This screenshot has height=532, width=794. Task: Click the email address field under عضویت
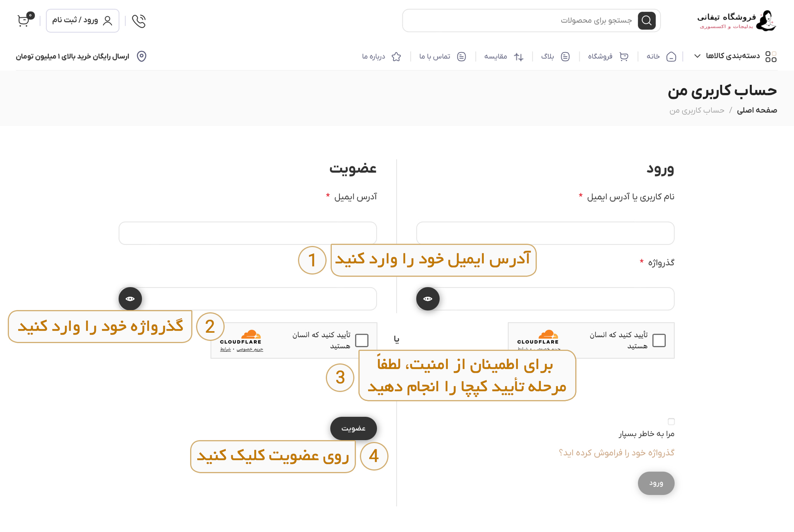click(x=247, y=233)
